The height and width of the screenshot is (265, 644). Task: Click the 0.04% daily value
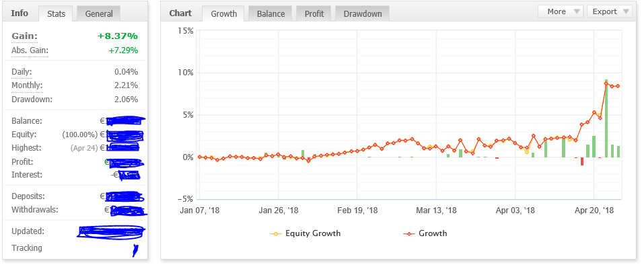pyautogui.click(x=126, y=72)
